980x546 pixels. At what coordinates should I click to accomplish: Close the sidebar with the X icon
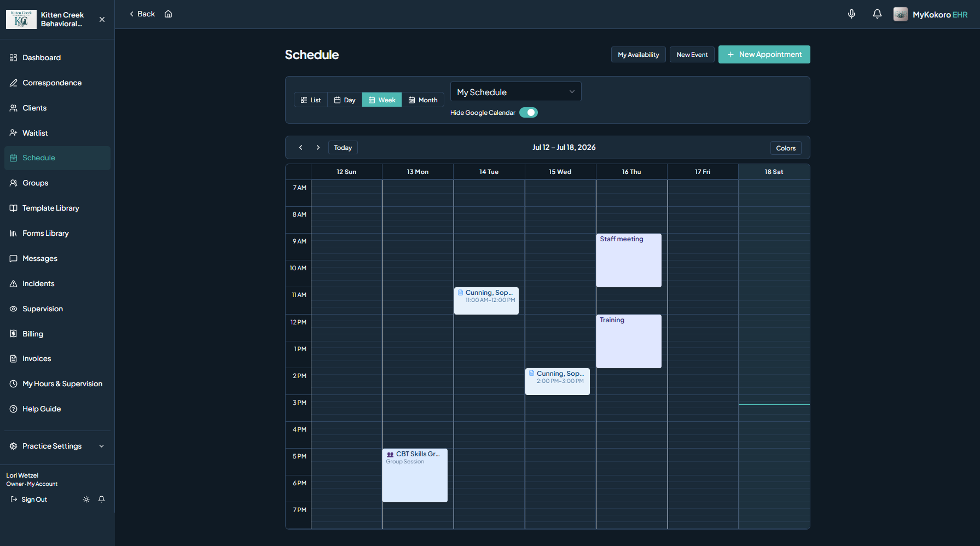click(102, 19)
